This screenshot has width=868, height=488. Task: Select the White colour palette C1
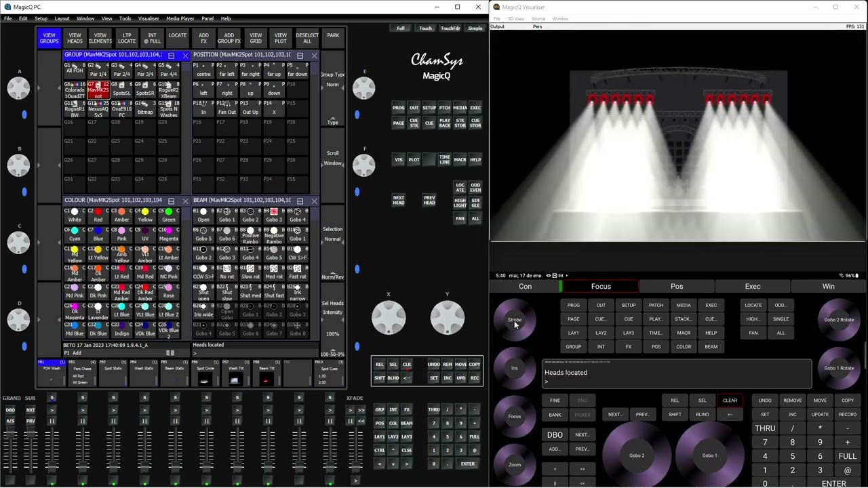pos(75,216)
